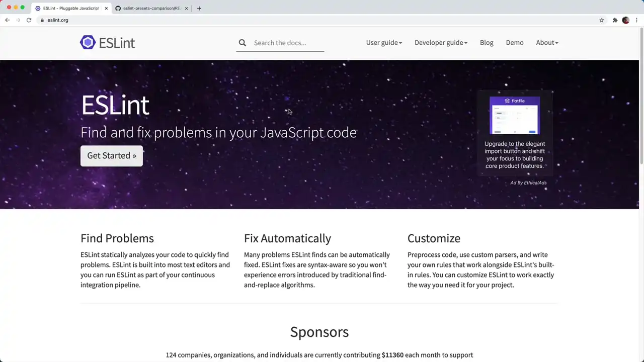
Task: Close the eslint-presets-comparison tab
Action: [186, 8]
